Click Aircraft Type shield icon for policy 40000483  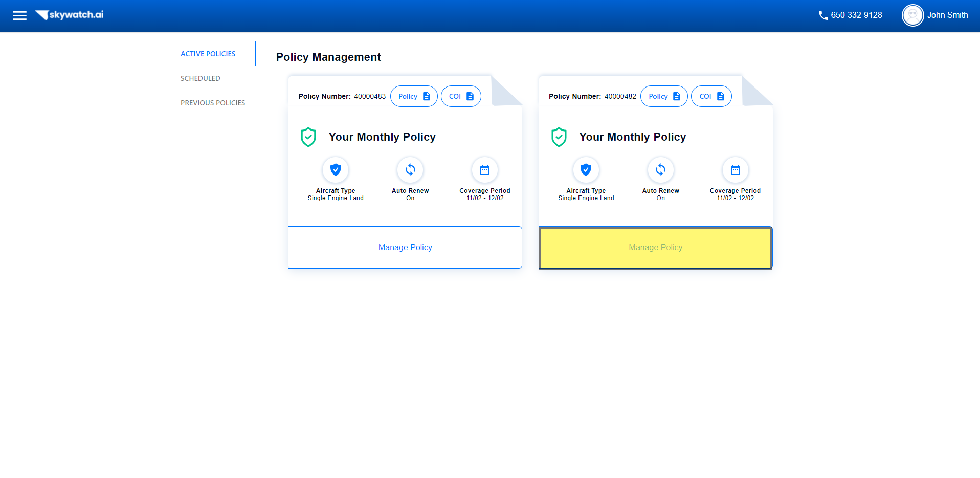(x=336, y=170)
